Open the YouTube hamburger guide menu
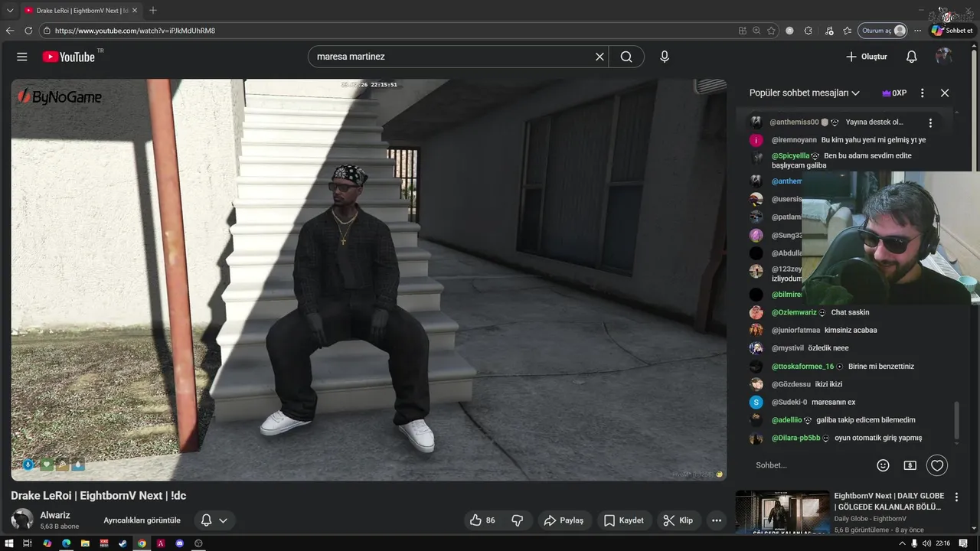 22,57
